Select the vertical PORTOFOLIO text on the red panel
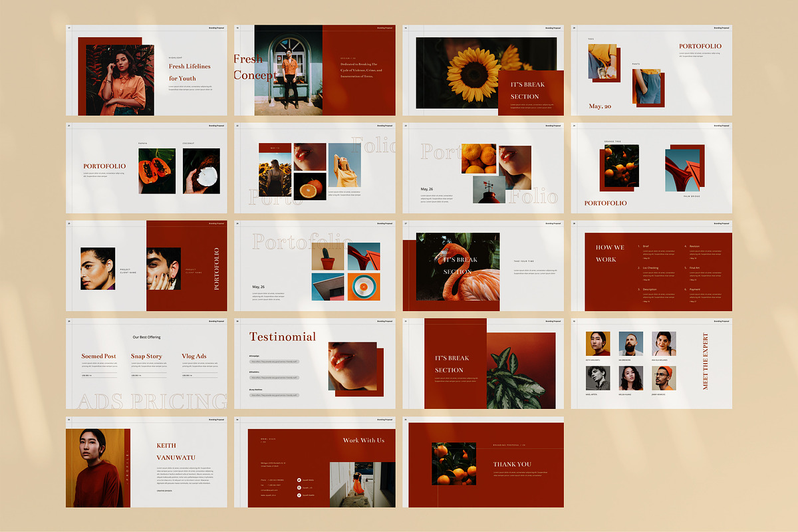Image resolution: width=798 pixels, height=532 pixels. (x=216, y=269)
